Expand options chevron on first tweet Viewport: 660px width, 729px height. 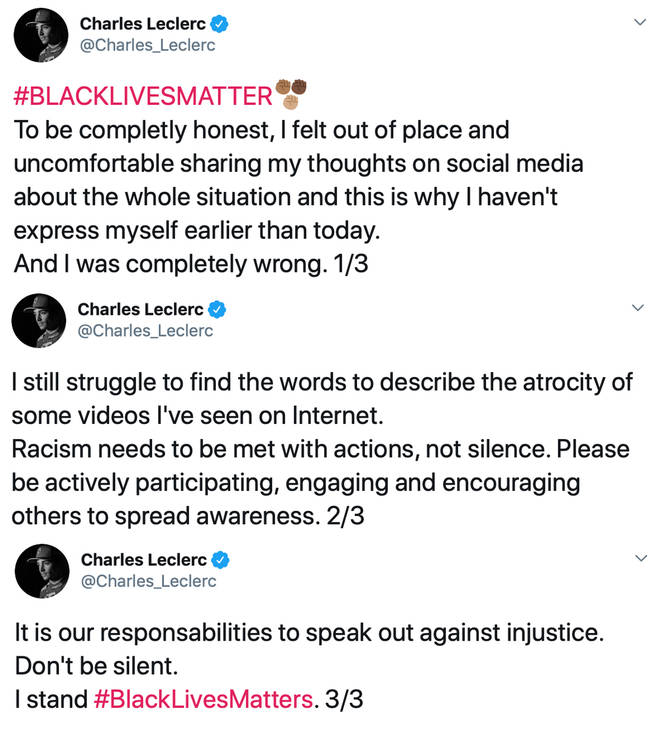[640, 22]
